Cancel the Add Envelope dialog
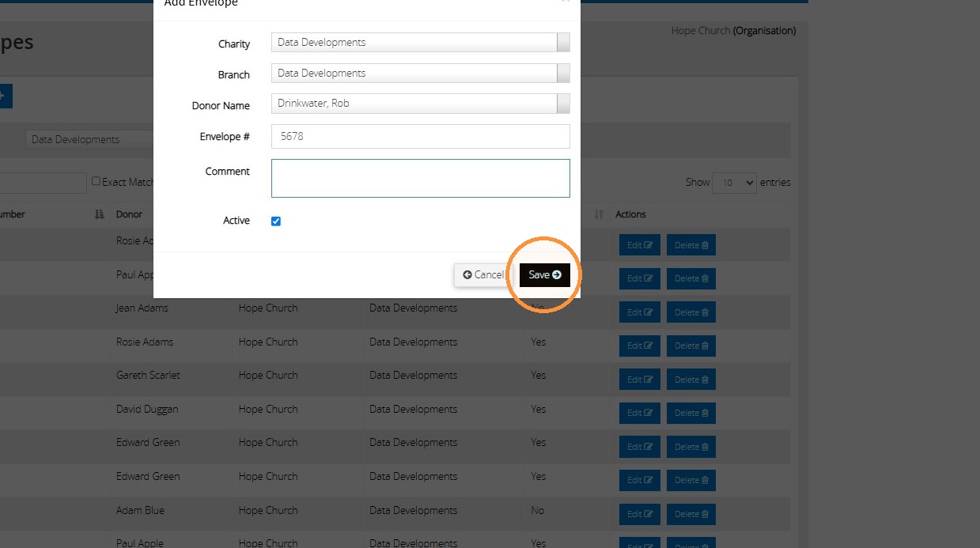The height and width of the screenshot is (548, 980). 482,274
